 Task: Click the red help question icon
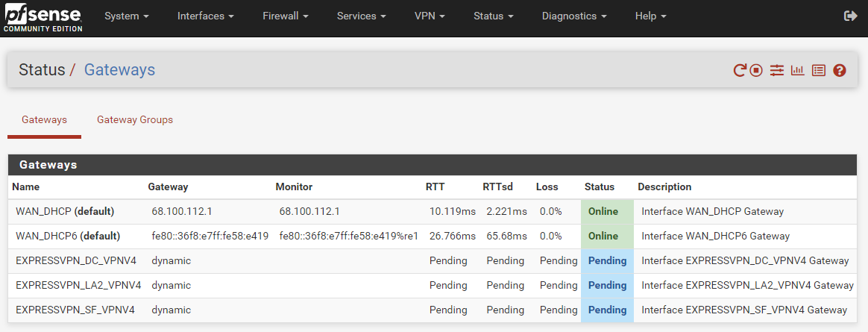[839, 70]
